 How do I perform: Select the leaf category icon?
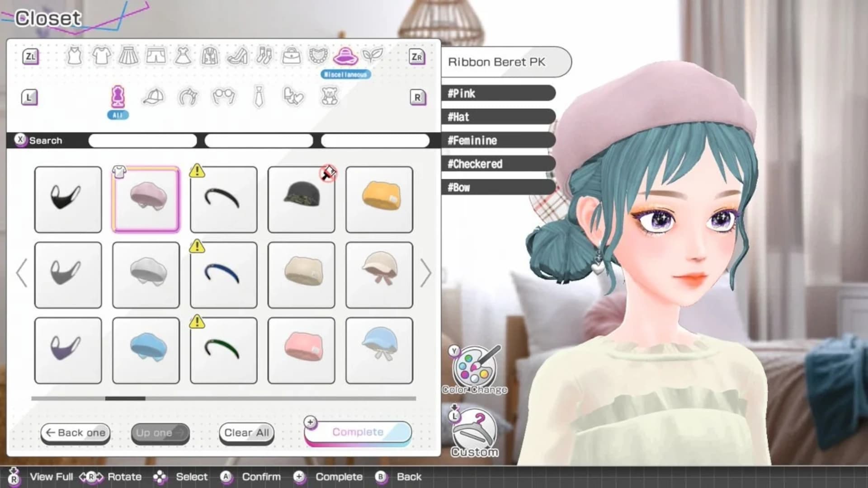(x=373, y=56)
